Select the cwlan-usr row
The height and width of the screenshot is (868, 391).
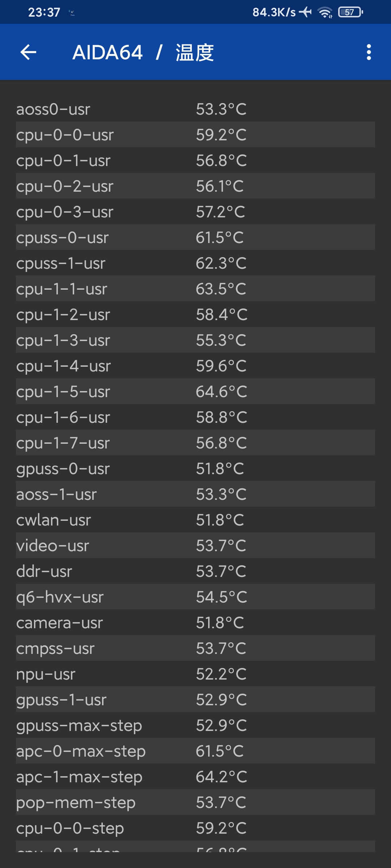[x=195, y=520]
